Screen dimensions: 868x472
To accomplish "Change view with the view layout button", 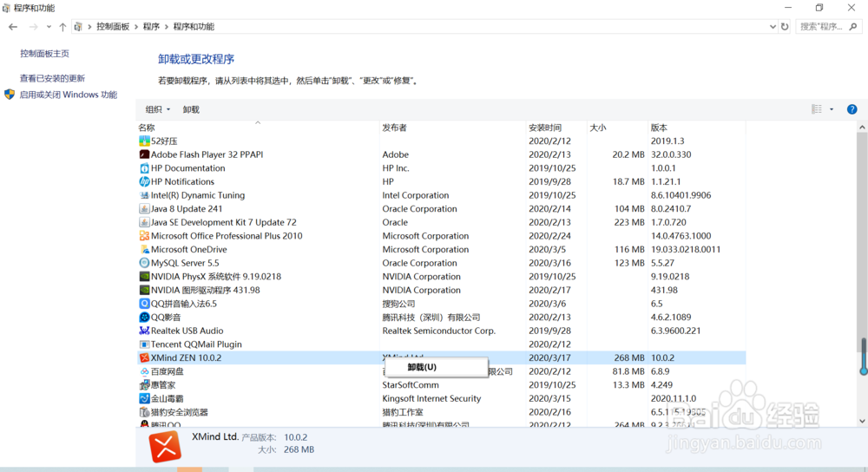I will [x=817, y=109].
